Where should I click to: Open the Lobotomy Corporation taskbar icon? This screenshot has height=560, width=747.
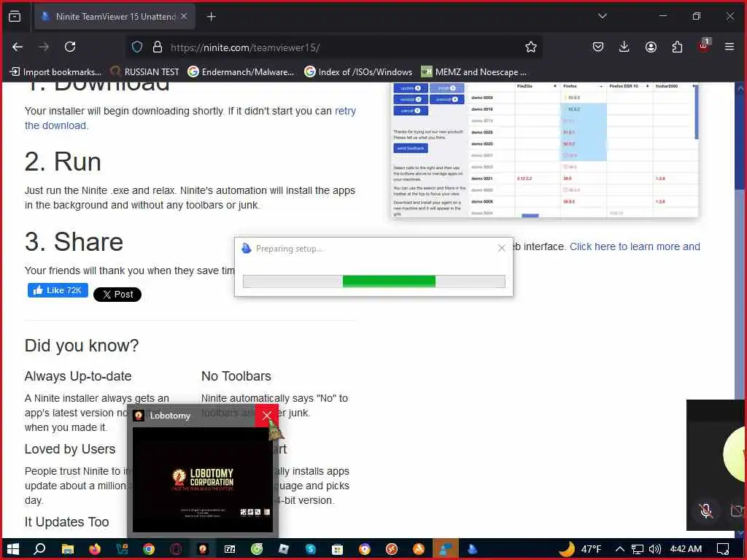(x=203, y=549)
